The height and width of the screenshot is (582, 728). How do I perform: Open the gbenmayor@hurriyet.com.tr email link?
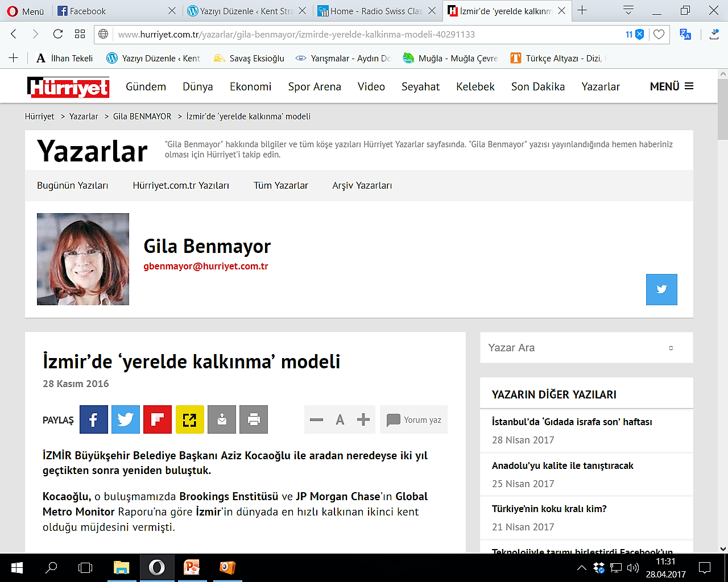(x=205, y=266)
